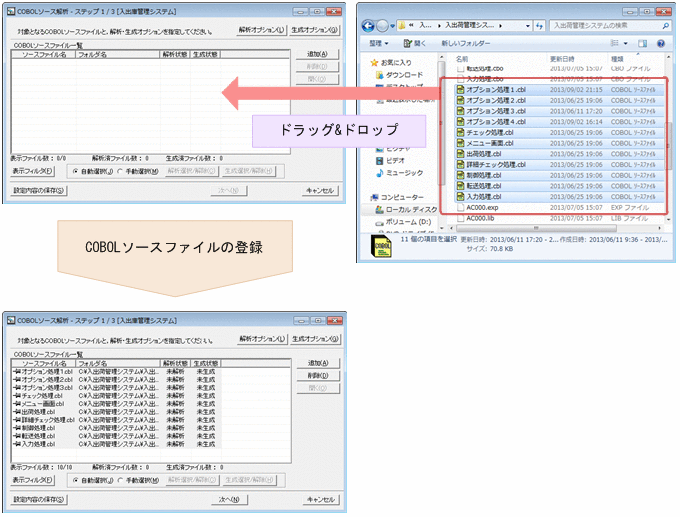Image resolution: width=680 pixels, height=517 pixels.
Task: Click the row icon of メニュー画面.cbl in the populated COBOL dialog
Action: (x=17, y=404)
